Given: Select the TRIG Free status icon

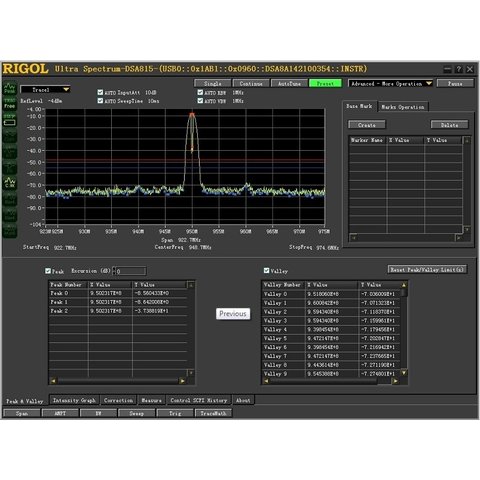Looking at the screenshot, I should (x=9, y=104).
